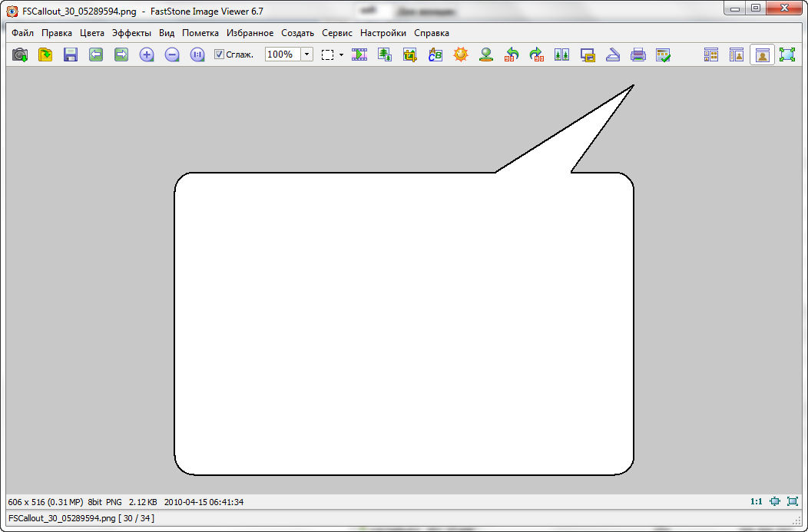
Task: Click the zoom out magnifier icon
Action: (172, 55)
